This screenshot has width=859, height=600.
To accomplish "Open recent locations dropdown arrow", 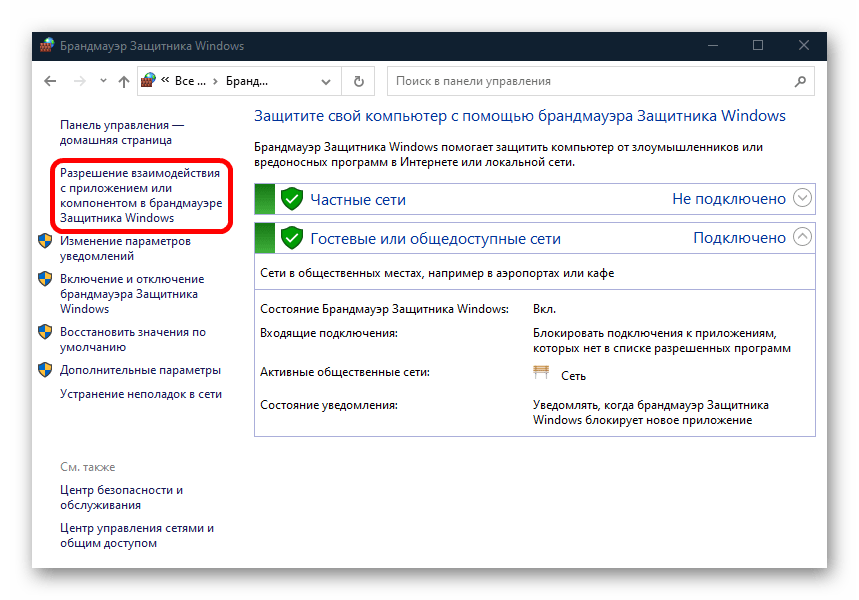I will coord(103,81).
